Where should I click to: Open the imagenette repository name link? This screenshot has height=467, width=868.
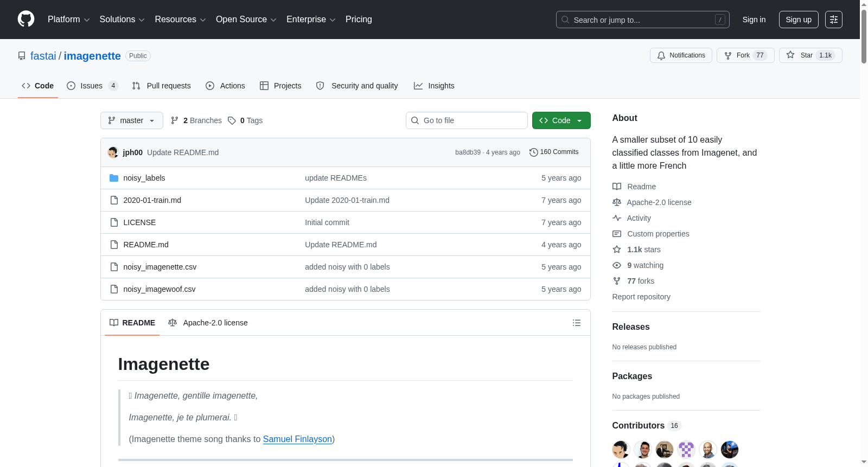tap(92, 56)
